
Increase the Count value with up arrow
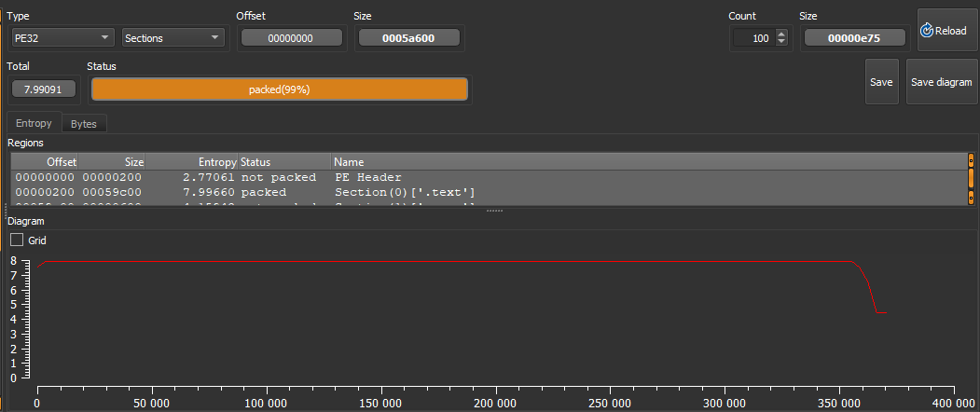pos(781,34)
